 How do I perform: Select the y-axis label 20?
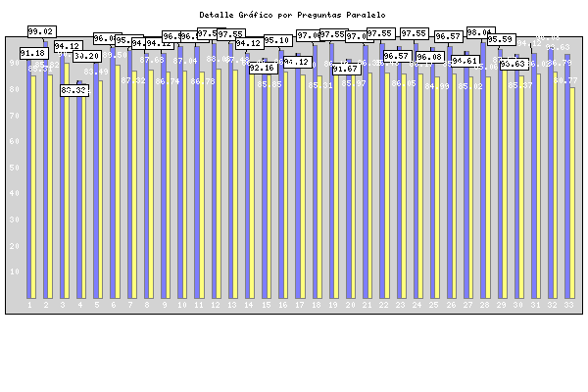(x=15, y=246)
